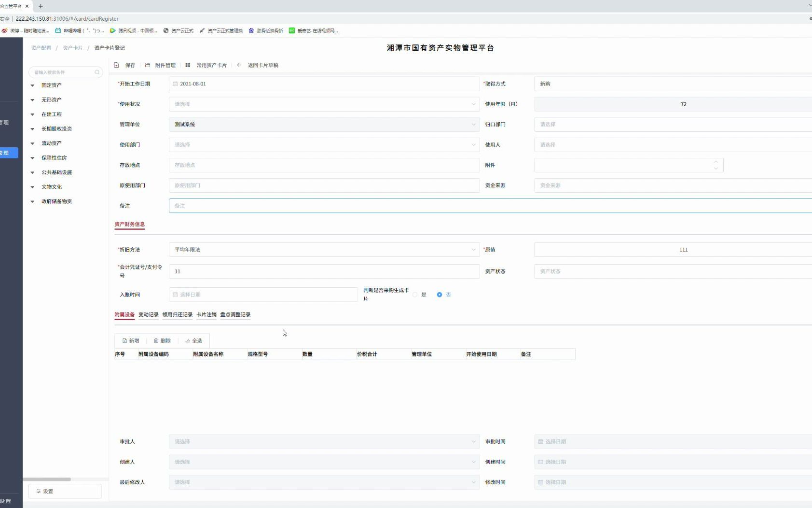Expand 无形资产 tree node
This screenshot has width=812, height=508.
click(32, 100)
